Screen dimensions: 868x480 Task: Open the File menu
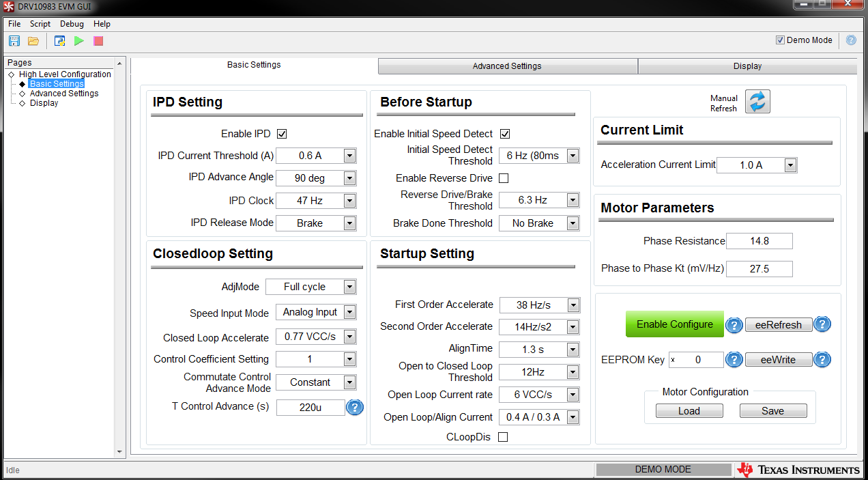[14, 24]
